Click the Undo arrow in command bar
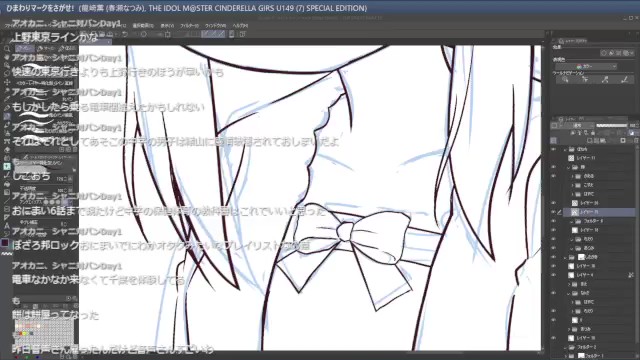 point(125,34)
